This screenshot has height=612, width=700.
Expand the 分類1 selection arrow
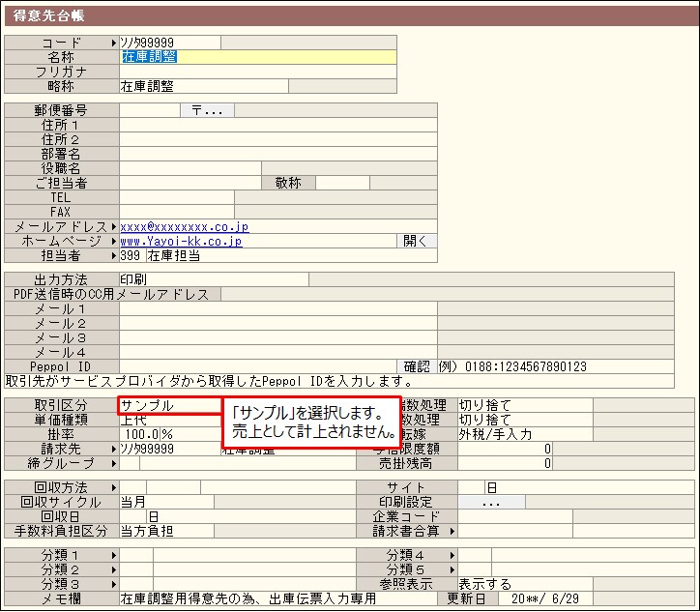(114, 556)
